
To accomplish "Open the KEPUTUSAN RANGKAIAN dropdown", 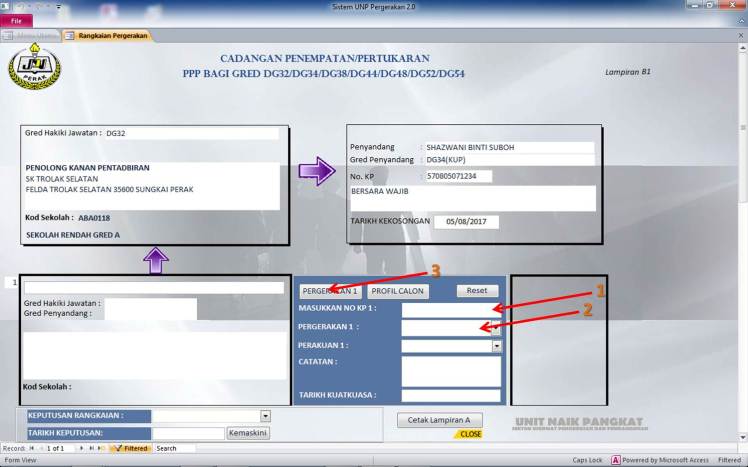I will 265,416.
